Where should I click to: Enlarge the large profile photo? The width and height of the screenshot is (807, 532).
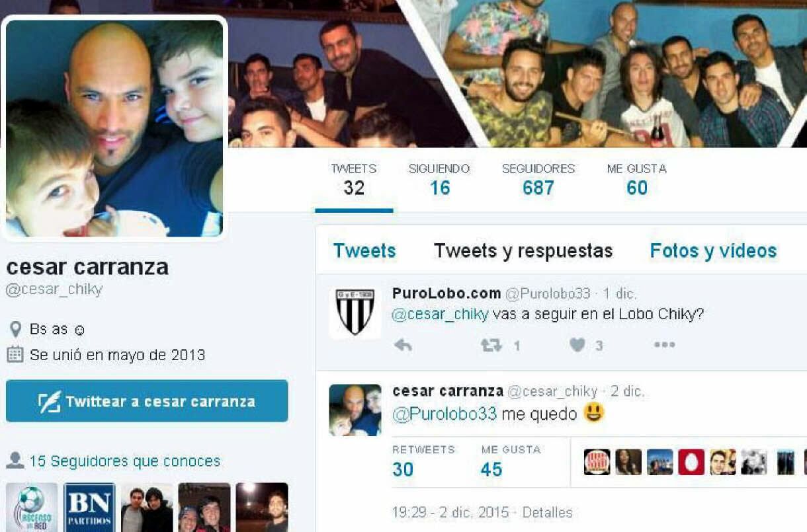(x=114, y=128)
